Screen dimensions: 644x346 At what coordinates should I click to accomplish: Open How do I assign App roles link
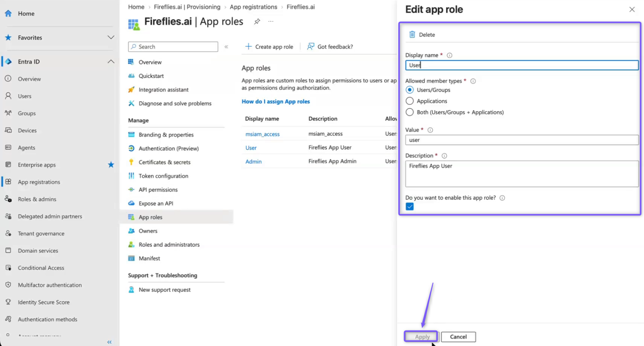pyautogui.click(x=276, y=102)
